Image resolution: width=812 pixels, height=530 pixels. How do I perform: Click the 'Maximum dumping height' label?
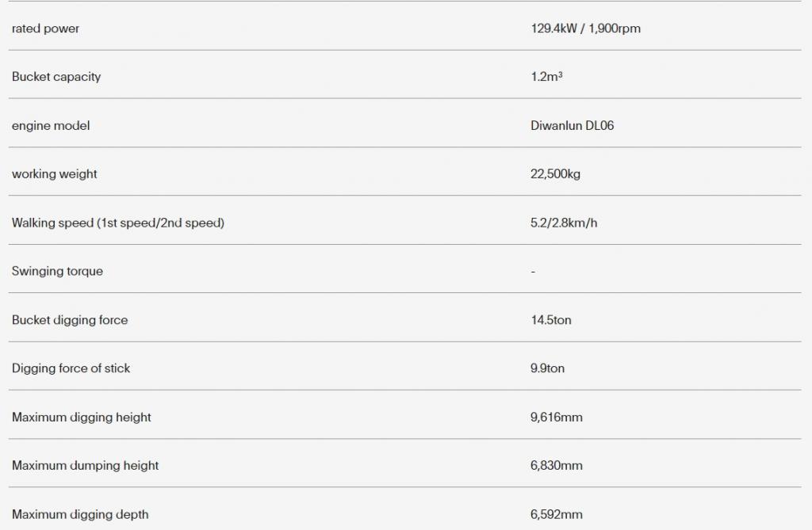[x=86, y=465]
